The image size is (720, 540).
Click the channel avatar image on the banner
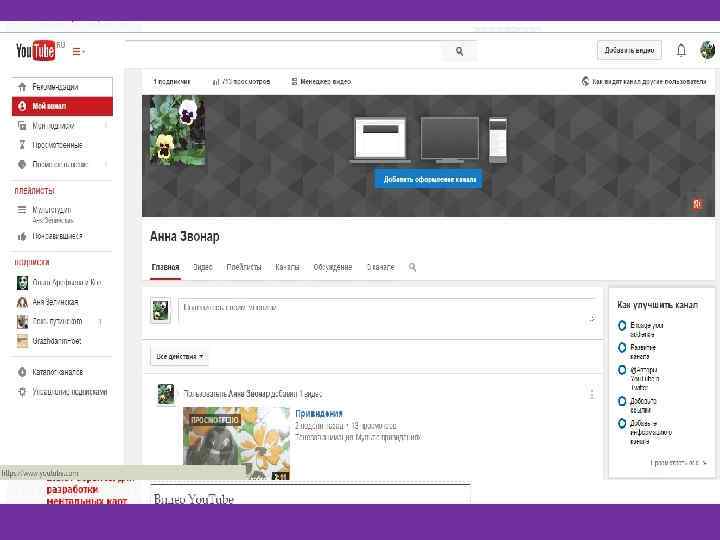click(x=178, y=130)
